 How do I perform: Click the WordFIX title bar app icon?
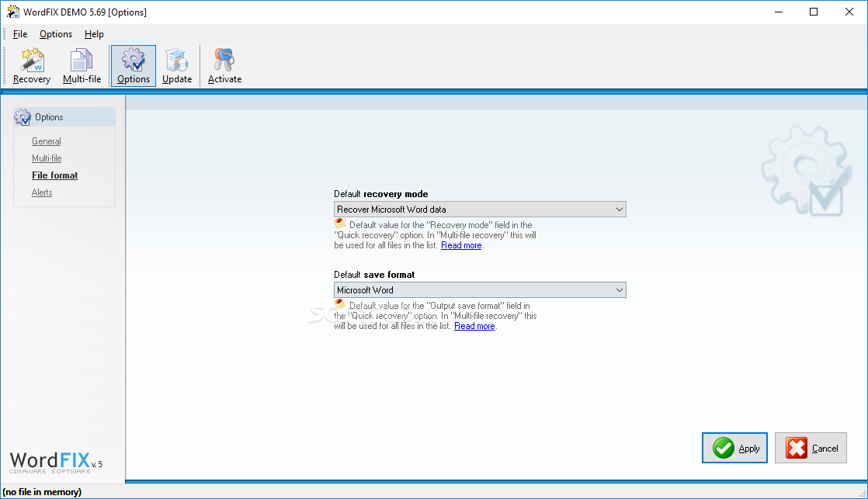(12, 12)
